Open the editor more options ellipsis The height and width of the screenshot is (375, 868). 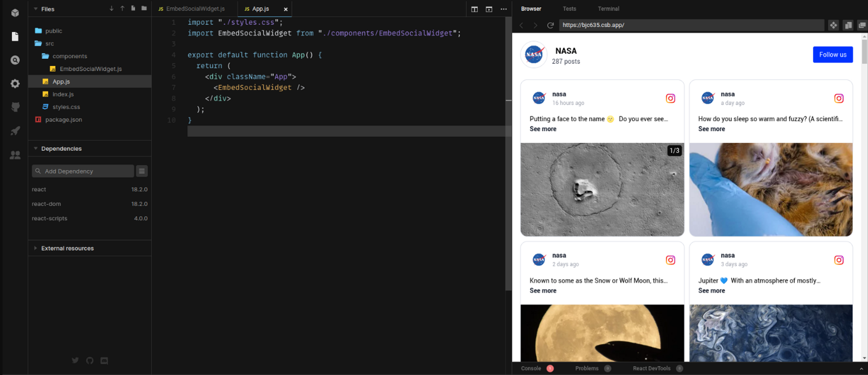[x=503, y=9]
